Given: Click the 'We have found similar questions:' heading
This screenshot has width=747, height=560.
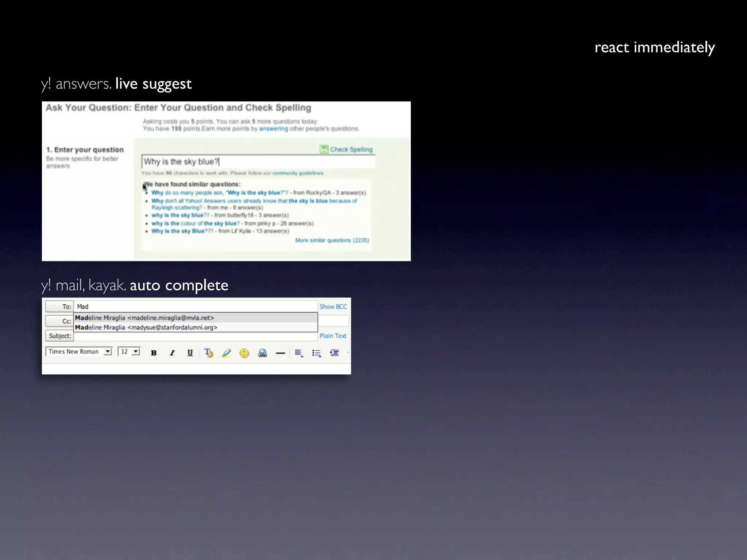Looking at the screenshot, I should pos(192,184).
